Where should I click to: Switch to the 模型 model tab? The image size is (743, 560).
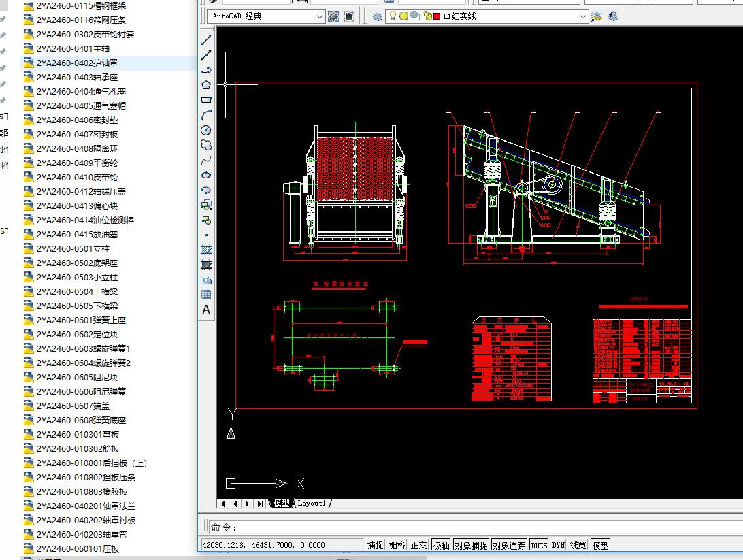tap(282, 504)
